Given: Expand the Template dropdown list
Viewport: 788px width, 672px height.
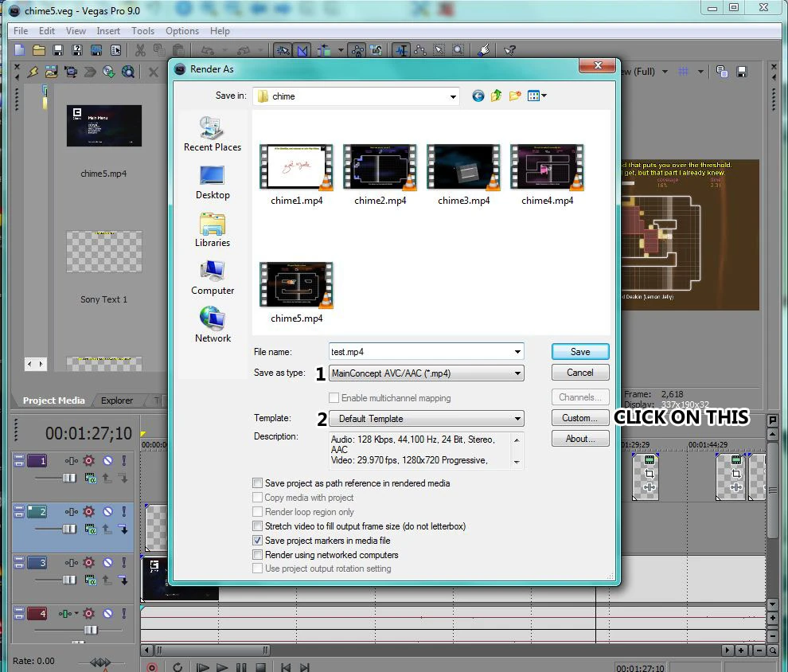Looking at the screenshot, I should tap(517, 419).
